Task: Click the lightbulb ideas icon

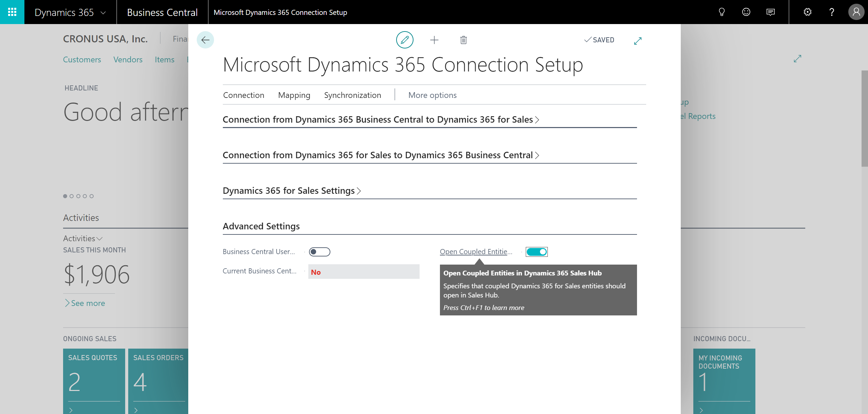Action: tap(721, 12)
